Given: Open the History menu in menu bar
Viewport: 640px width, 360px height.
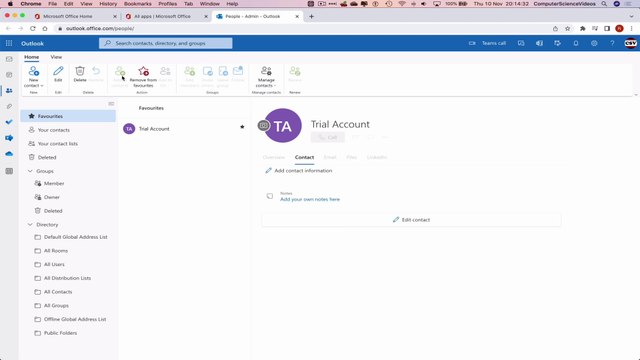Looking at the screenshot, I should pyautogui.click(x=108, y=4).
